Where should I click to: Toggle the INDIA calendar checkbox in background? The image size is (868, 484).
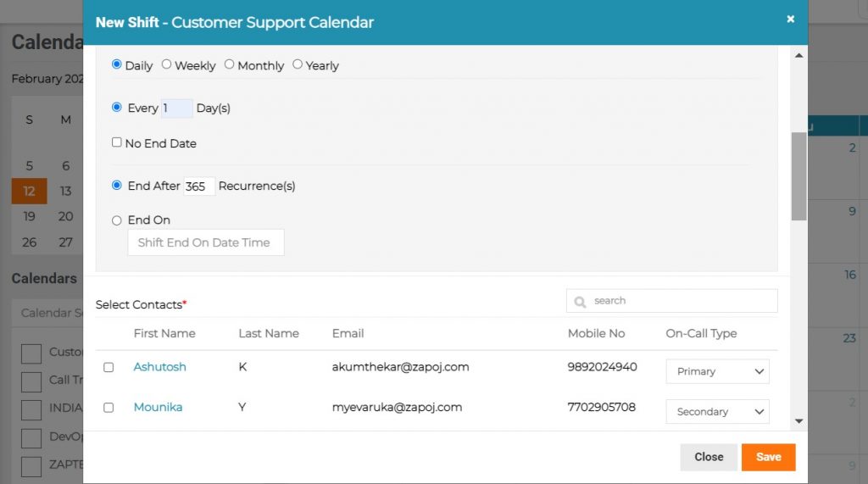31,409
